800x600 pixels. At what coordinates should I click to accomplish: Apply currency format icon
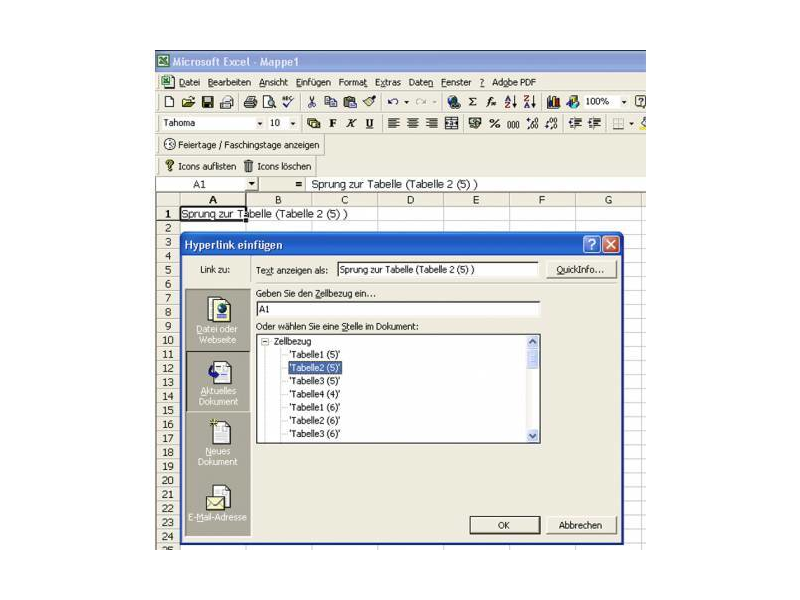[474, 123]
